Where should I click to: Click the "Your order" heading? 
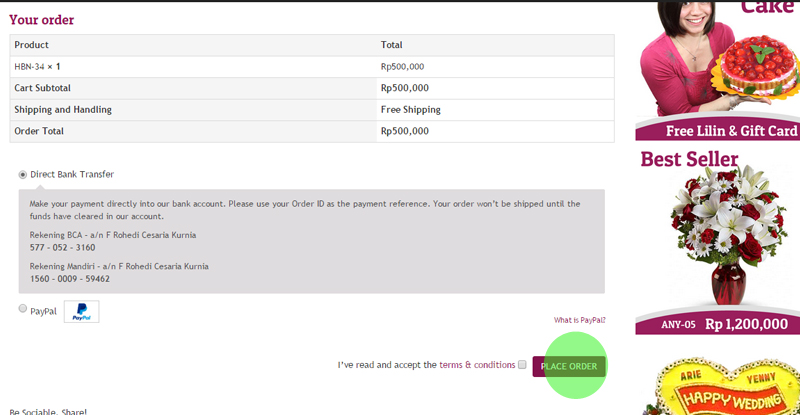41,19
